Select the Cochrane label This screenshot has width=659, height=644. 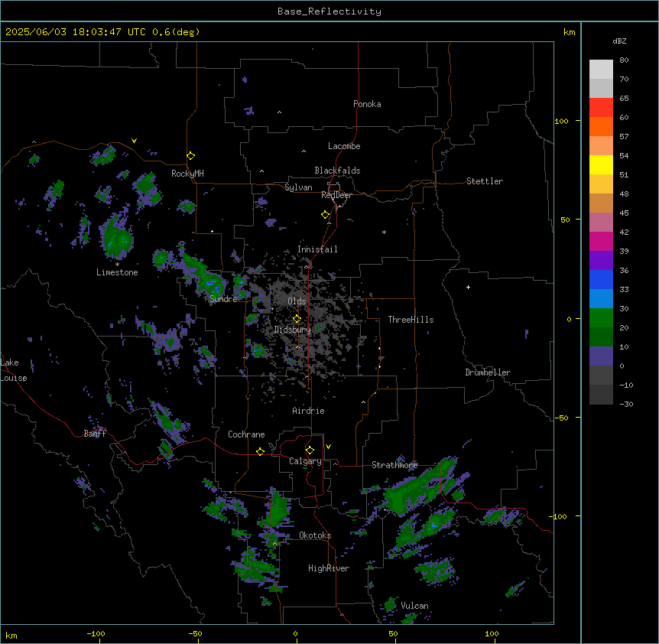pos(246,434)
